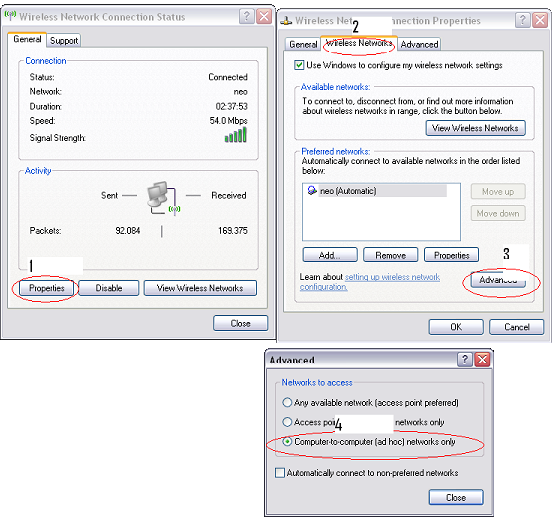Open Properties button in Status window

(47, 288)
